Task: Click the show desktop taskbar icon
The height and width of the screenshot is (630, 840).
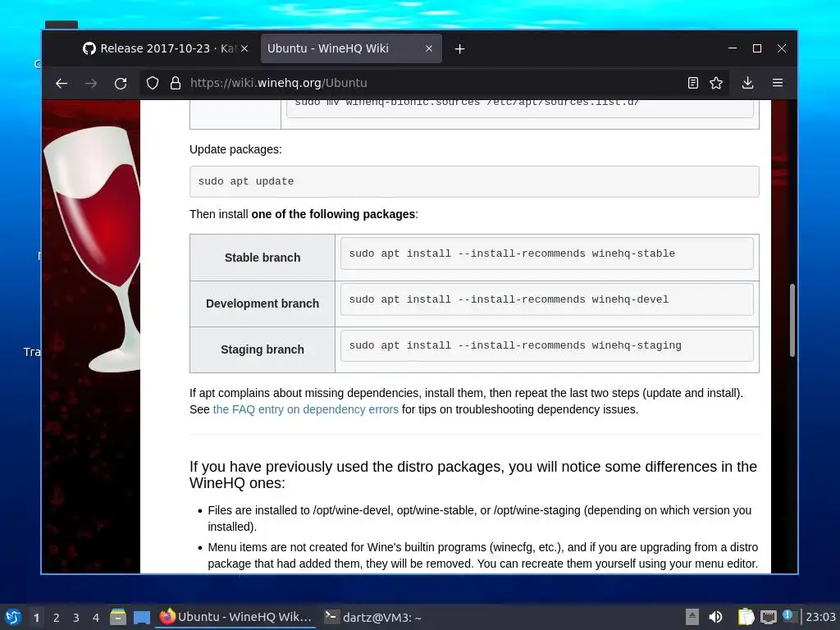Action: (141, 617)
